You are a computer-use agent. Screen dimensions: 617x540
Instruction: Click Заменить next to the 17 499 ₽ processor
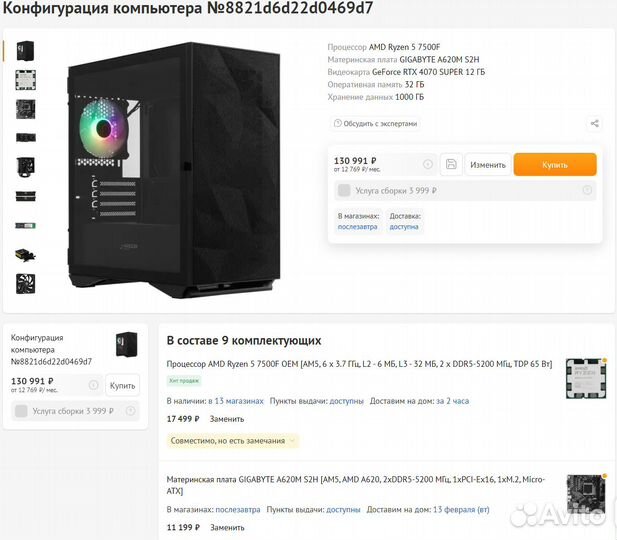[227, 419]
